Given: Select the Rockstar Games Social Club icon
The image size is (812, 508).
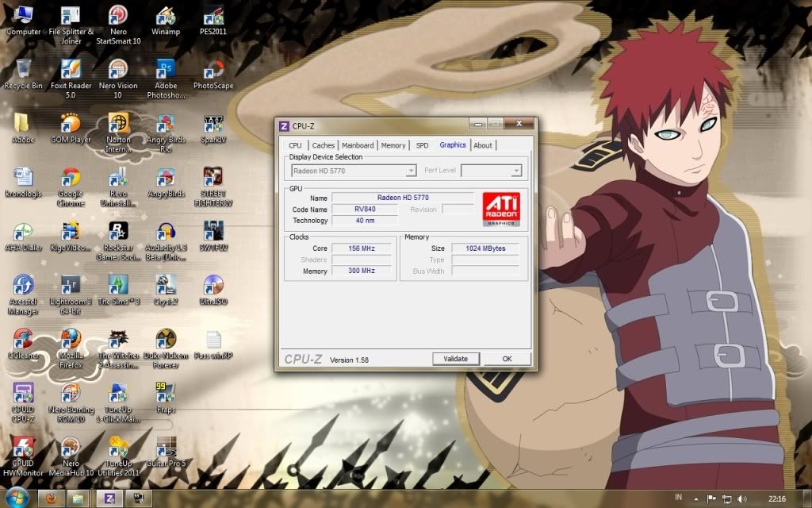Looking at the screenshot, I should (x=118, y=241).
